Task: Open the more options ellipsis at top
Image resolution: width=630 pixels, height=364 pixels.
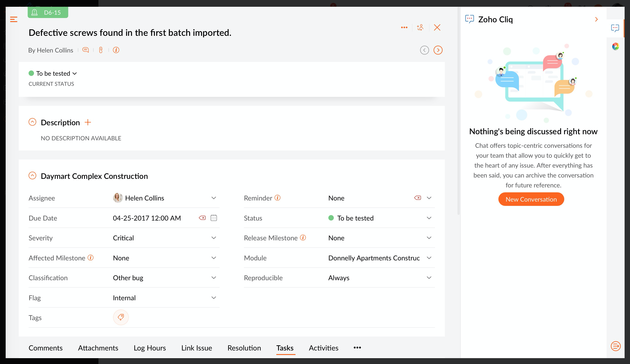Action: coord(404,27)
